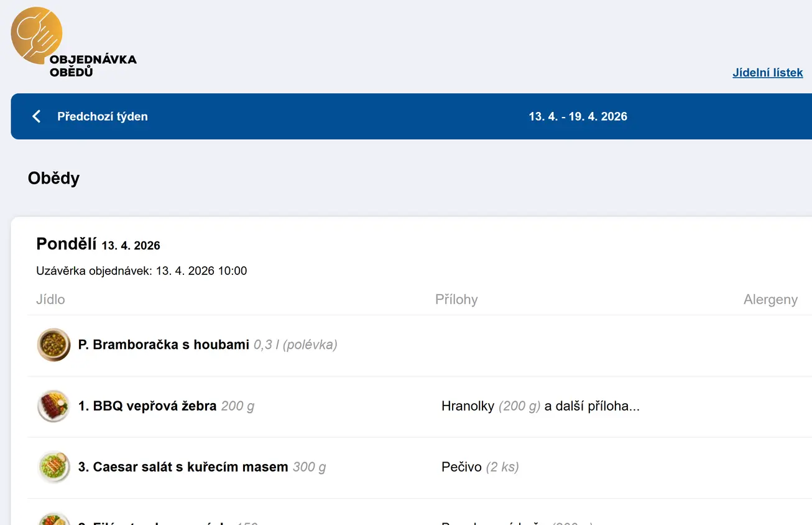Image resolution: width=812 pixels, height=525 pixels.
Task: Click the left chevron arrow for previous week
Action: 37,116
